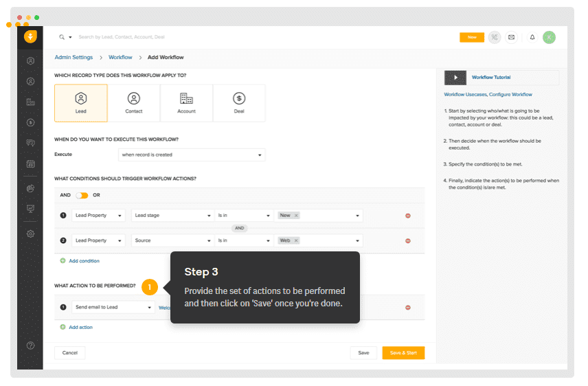This screenshot has width=588, height=386.
Task: Open the Help question mark icon
Action: tap(31, 346)
